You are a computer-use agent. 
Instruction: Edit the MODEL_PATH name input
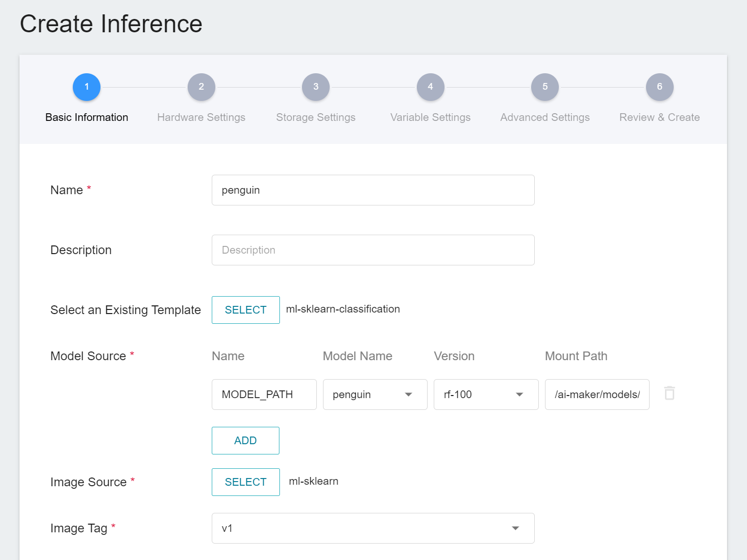coord(264,395)
